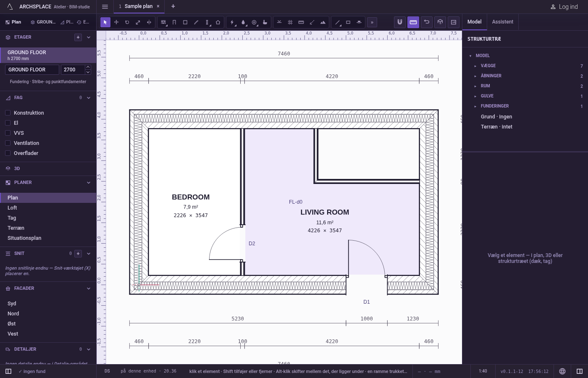
Task: Choose the rotate tool
Action: (x=127, y=22)
